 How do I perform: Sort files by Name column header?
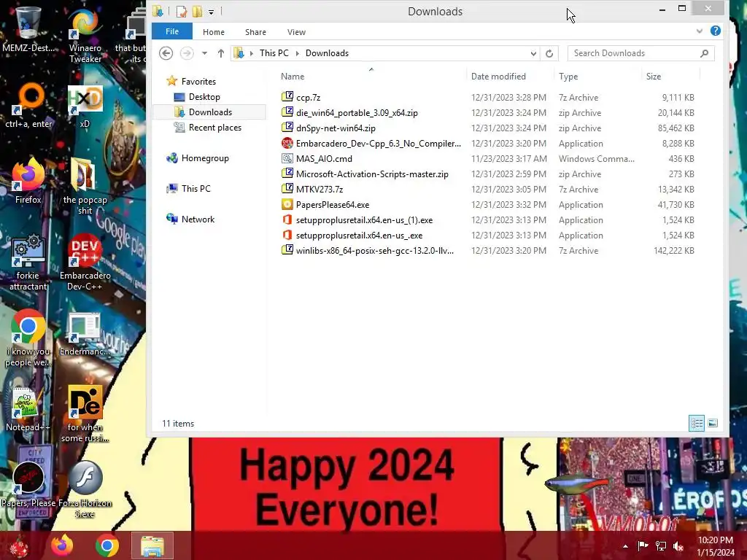click(293, 76)
